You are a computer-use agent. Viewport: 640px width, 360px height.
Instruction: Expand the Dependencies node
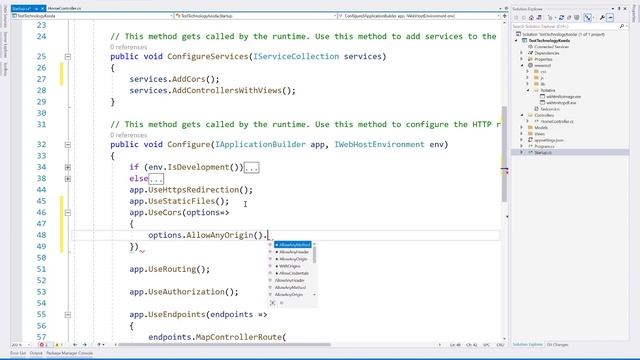(522, 53)
